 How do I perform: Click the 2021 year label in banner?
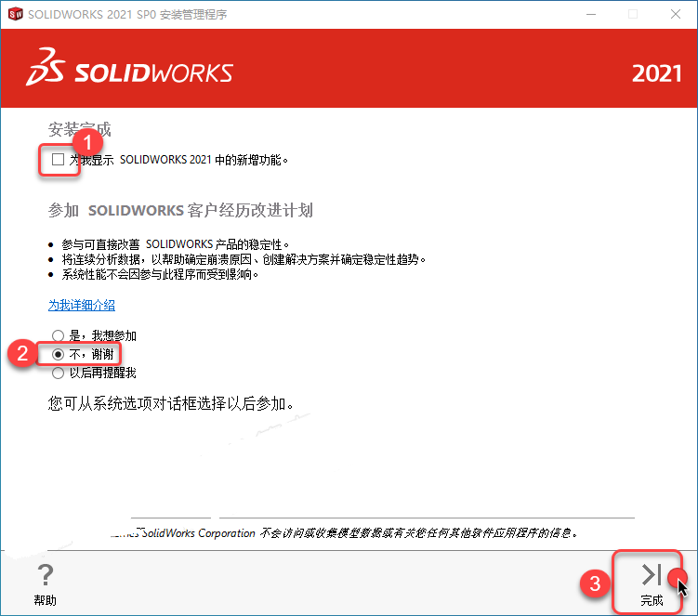656,73
